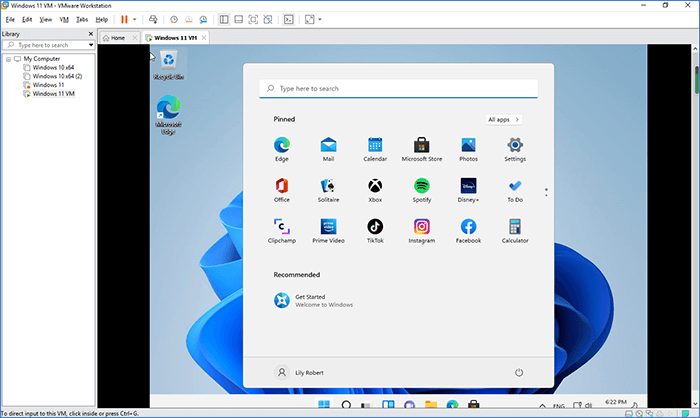Image resolution: width=700 pixels, height=418 pixels.
Task: Click the console view terminal icon
Action: (x=289, y=19)
